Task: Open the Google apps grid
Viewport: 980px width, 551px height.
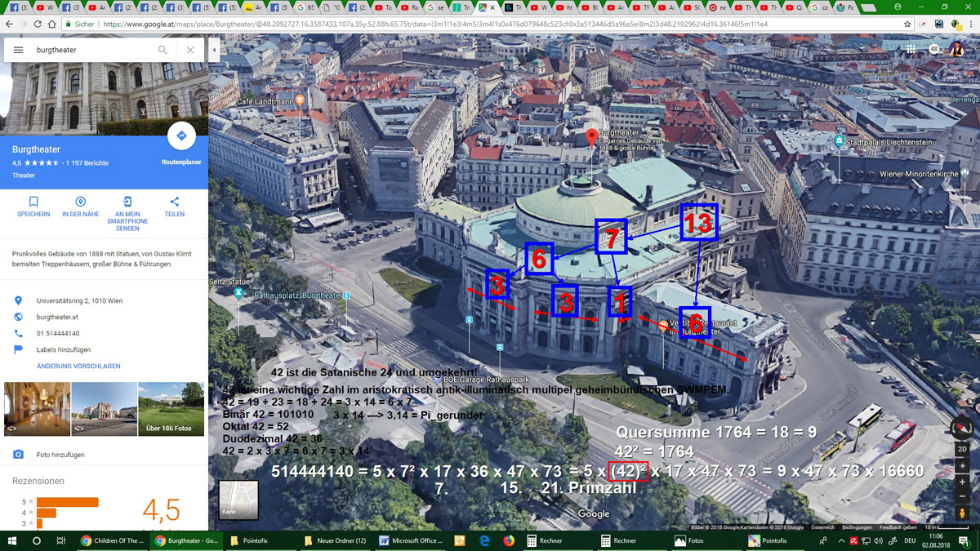Action: (x=911, y=50)
